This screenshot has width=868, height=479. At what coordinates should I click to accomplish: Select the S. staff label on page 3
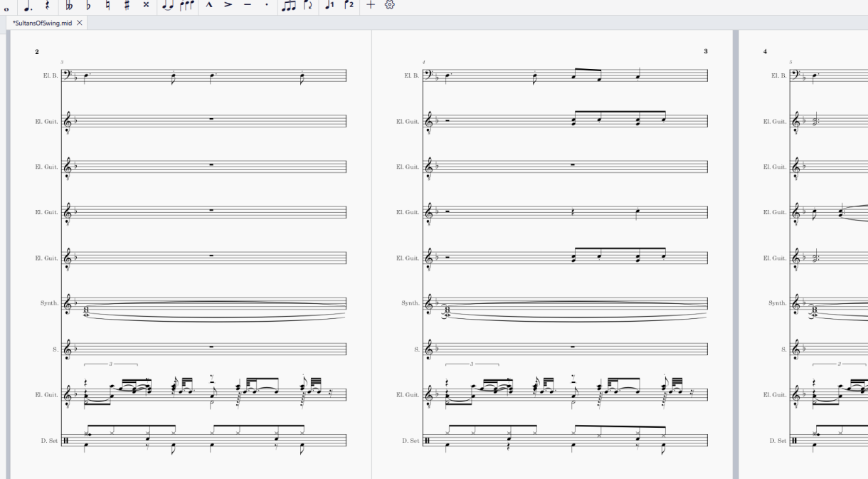(x=417, y=349)
